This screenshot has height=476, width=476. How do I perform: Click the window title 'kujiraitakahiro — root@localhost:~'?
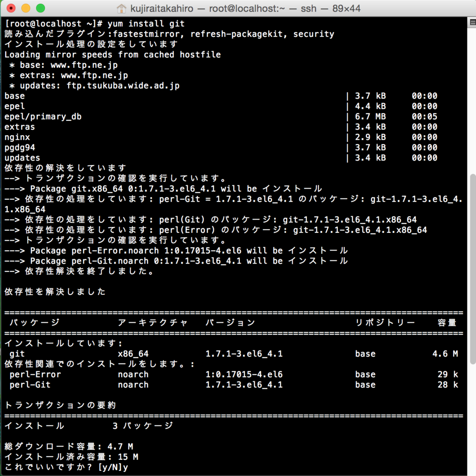(208, 8)
